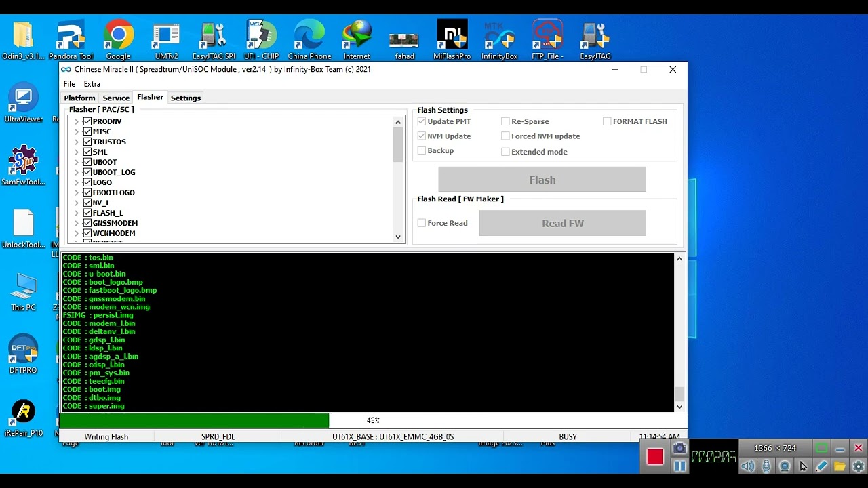Toggle the Backup checkbox
Screen dimensions: 868x488
tap(422, 150)
